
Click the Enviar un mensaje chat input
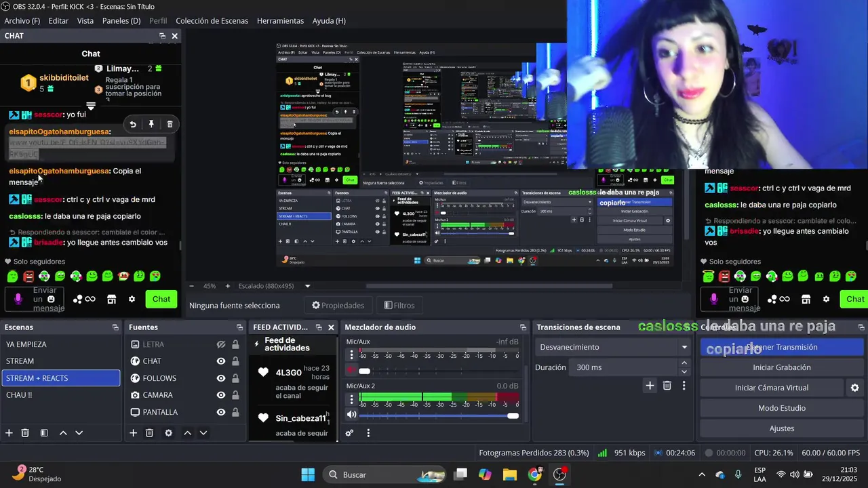click(x=35, y=299)
